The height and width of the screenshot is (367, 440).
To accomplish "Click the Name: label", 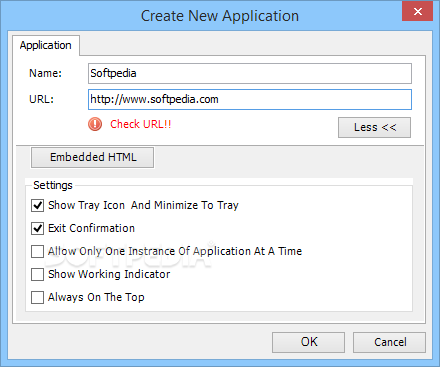I will point(46,73).
